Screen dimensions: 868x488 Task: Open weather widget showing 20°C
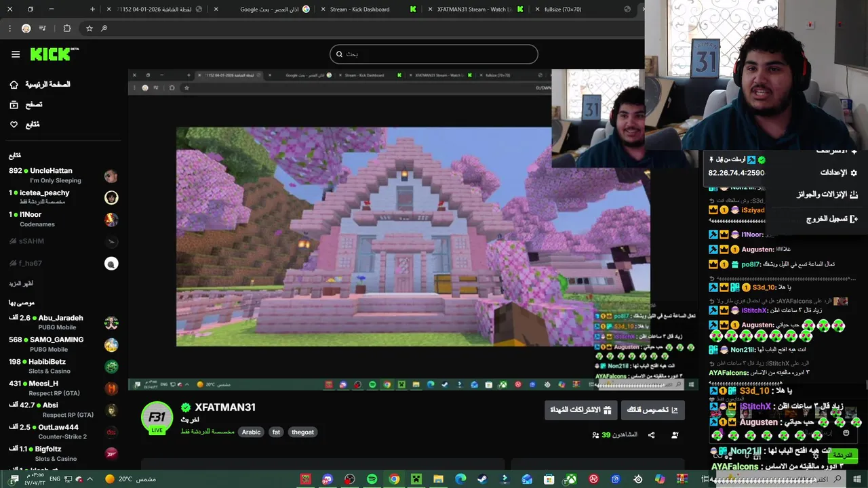tap(130, 479)
